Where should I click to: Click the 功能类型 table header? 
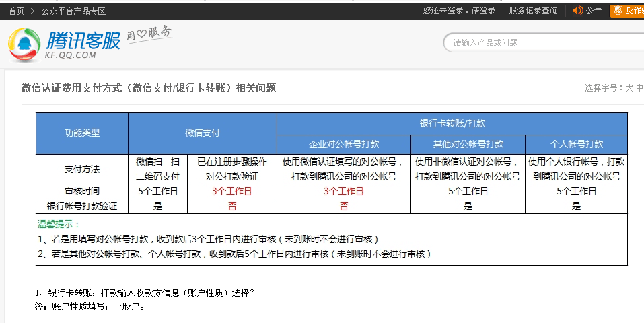click(82, 133)
